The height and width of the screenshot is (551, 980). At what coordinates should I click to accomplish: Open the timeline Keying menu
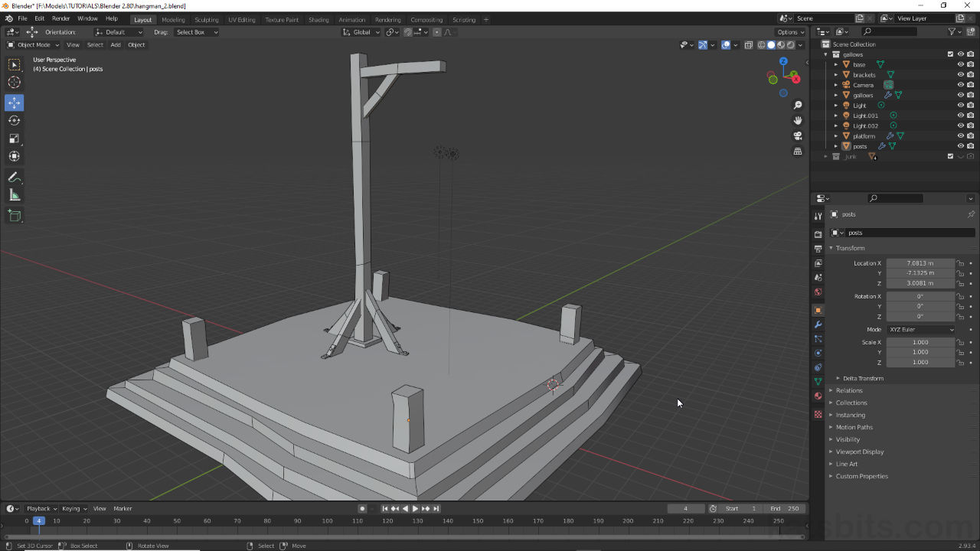coord(73,509)
